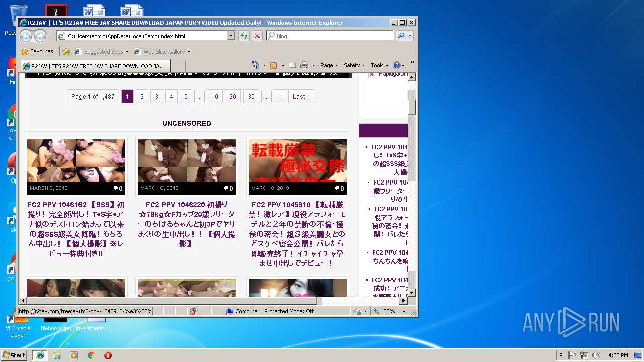Open Windows Media Player taskbar icon
This screenshot has width=644, height=362.
(x=74, y=355)
